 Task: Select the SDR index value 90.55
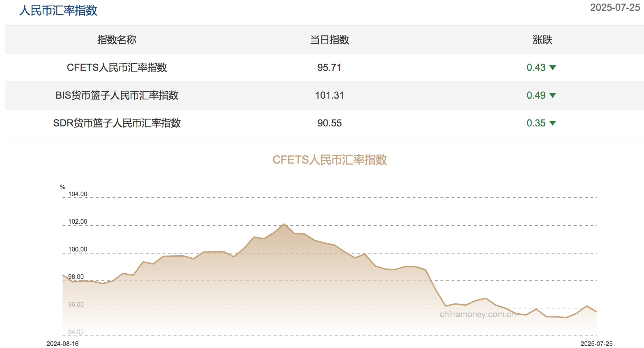pyautogui.click(x=329, y=123)
